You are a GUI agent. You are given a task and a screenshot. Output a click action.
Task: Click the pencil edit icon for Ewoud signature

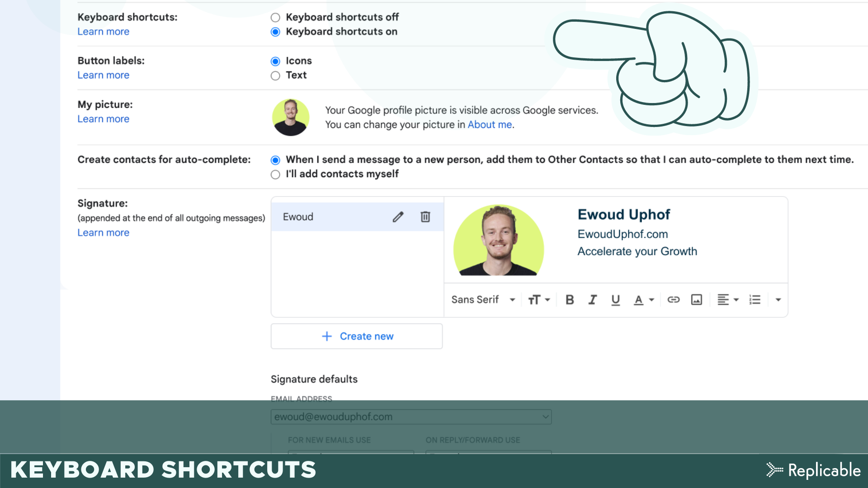[398, 217]
